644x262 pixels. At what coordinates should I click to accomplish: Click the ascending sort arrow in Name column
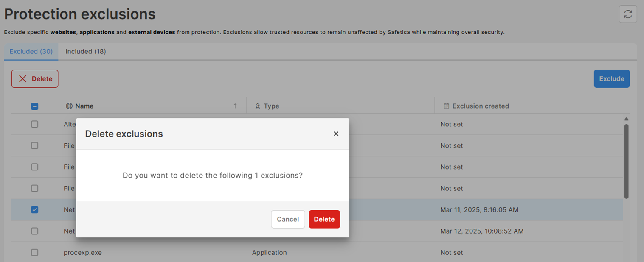[x=235, y=106]
